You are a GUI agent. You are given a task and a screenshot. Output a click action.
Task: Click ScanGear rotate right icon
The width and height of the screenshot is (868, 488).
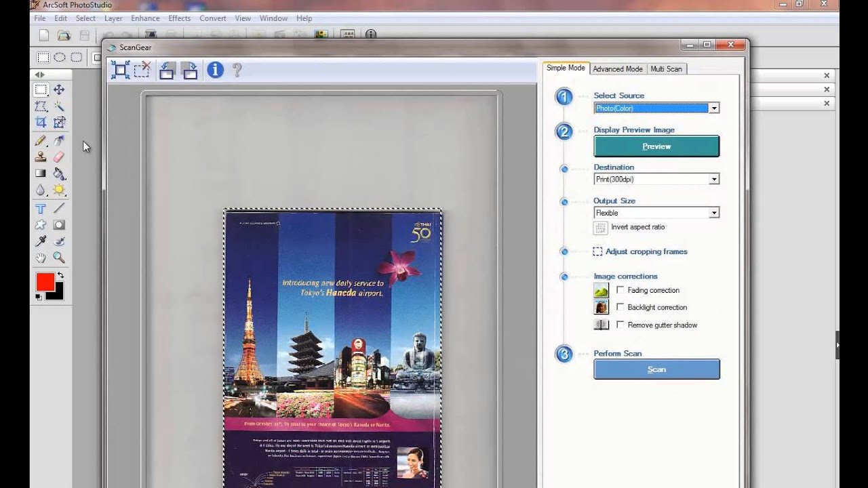[x=190, y=70]
